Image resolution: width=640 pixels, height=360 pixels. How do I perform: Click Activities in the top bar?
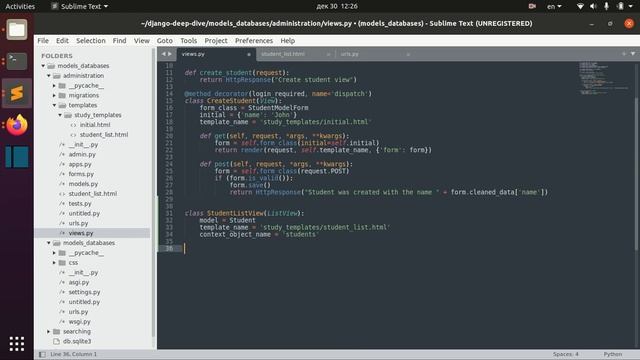coord(20,6)
